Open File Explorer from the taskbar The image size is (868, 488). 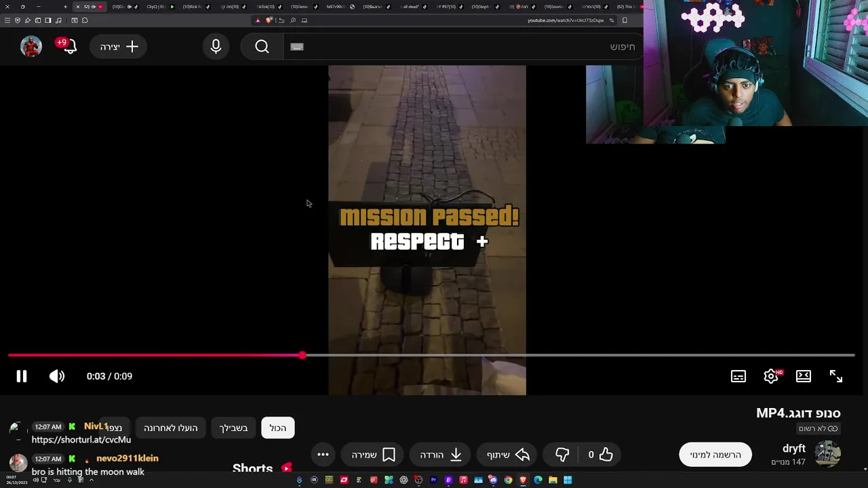click(x=553, y=480)
